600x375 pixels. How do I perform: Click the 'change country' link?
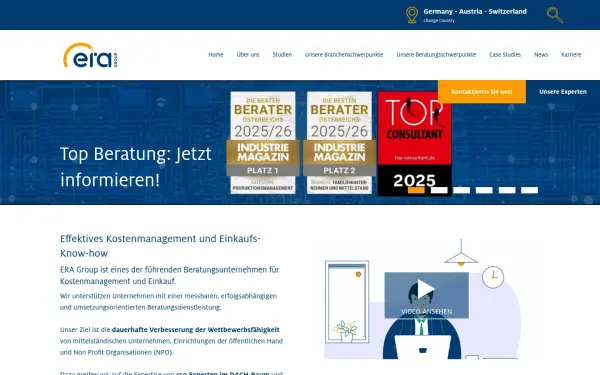[x=439, y=21]
